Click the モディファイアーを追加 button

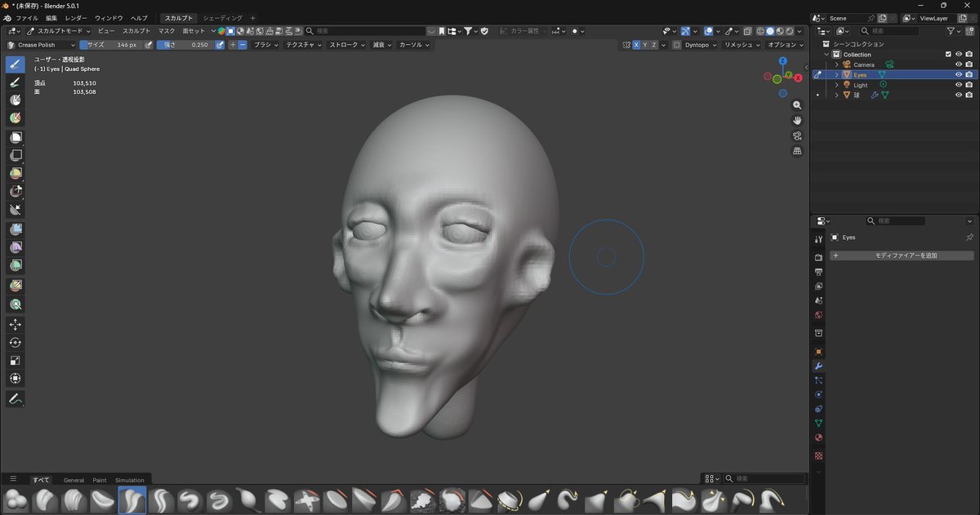[x=902, y=255]
